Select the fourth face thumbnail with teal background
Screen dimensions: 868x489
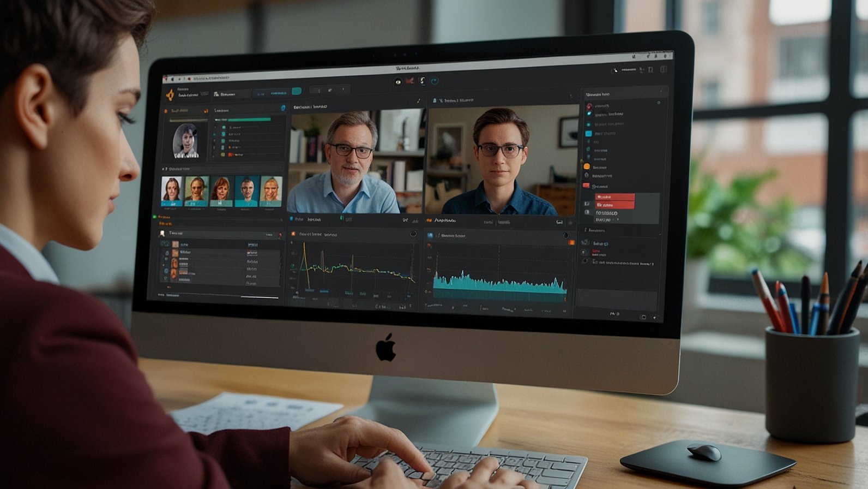click(247, 190)
